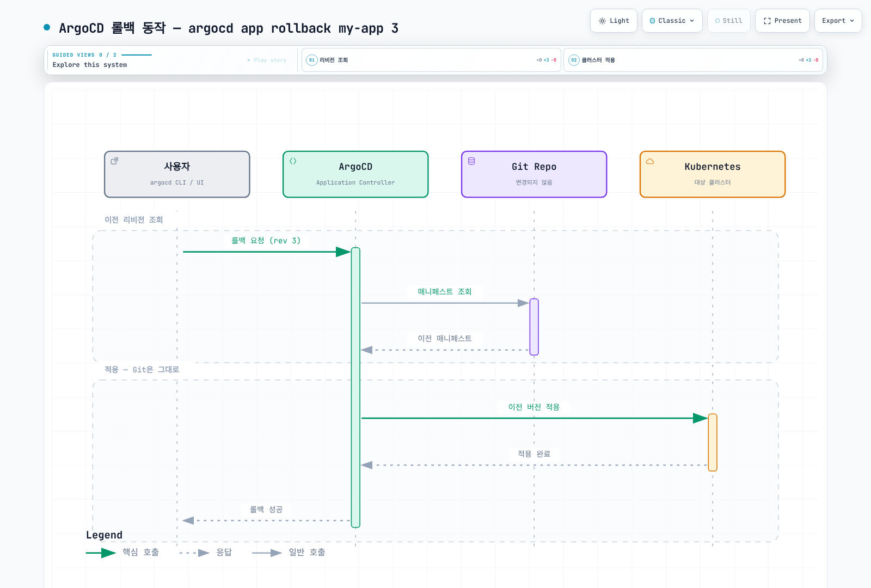Image resolution: width=871 pixels, height=588 pixels.
Task: Click the Git Repo purple activation bar
Action: 534,327
